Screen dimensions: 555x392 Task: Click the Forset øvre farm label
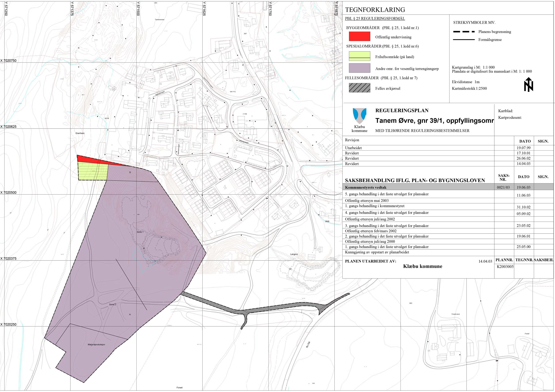[x=456, y=314]
